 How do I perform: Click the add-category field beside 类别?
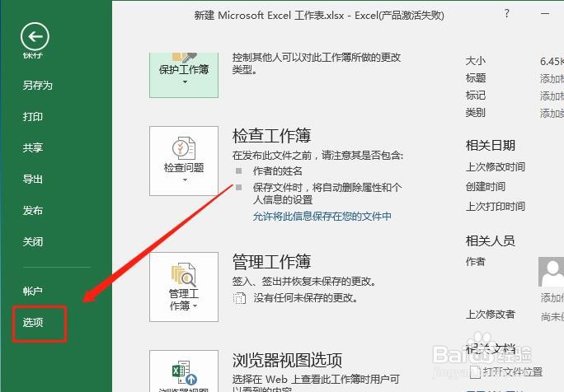pyautogui.click(x=552, y=113)
